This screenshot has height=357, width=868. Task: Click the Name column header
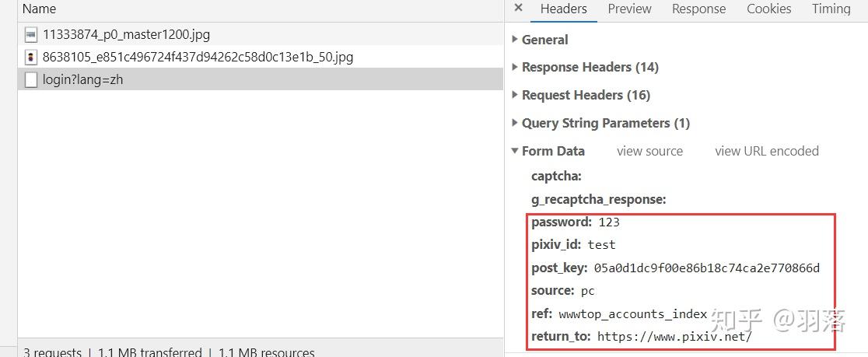point(39,9)
